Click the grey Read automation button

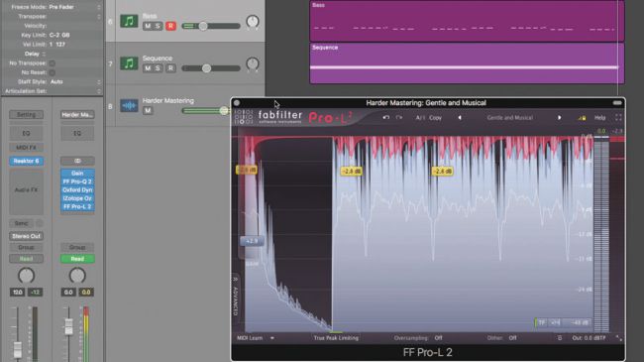tap(27, 259)
